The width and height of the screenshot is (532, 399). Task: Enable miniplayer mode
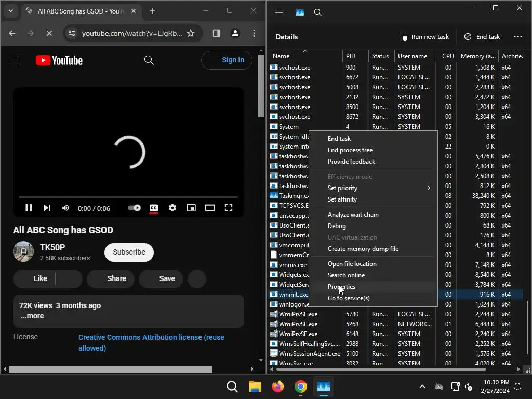click(x=191, y=208)
